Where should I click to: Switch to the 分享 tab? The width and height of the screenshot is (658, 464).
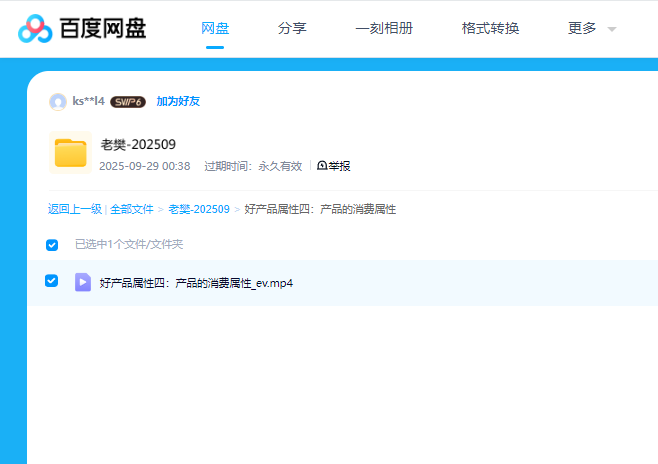tap(292, 28)
